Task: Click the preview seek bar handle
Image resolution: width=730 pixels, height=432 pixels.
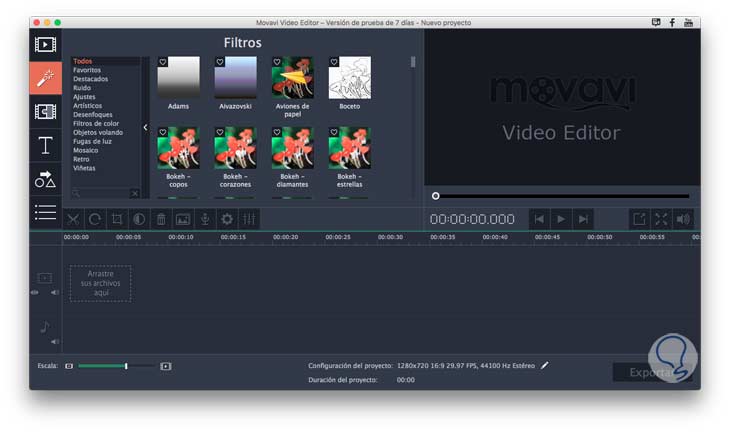Action: 435,196
